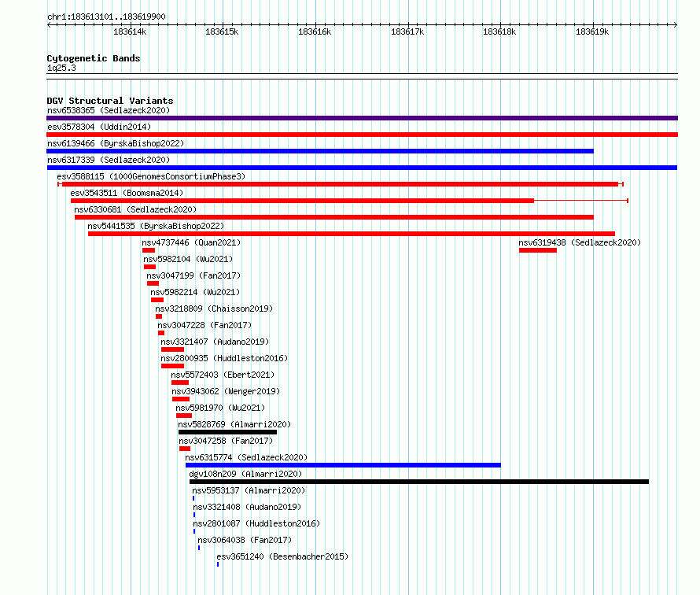The image size is (700, 595).
Task: Open the nsv3321407 (Audano2019) red bar
Action: point(173,349)
